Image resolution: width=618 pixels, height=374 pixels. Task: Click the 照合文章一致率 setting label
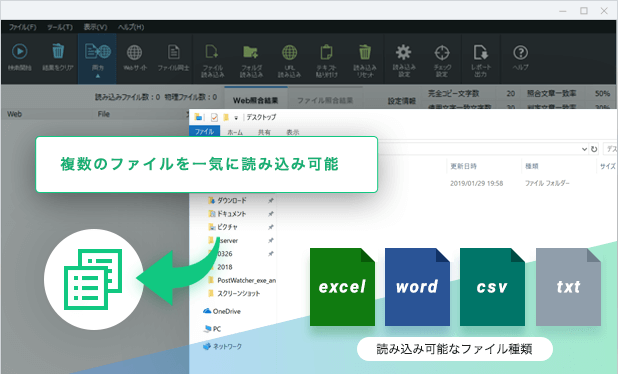pyautogui.click(x=551, y=93)
